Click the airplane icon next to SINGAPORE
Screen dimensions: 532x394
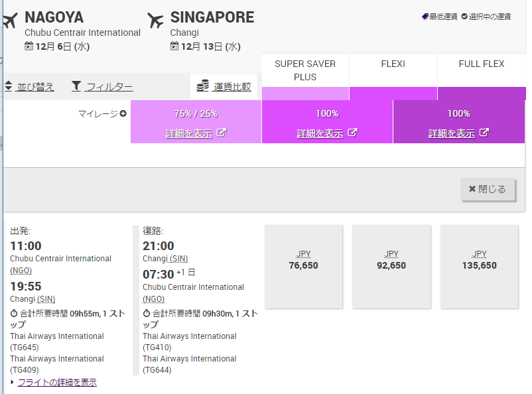tap(155, 21)
